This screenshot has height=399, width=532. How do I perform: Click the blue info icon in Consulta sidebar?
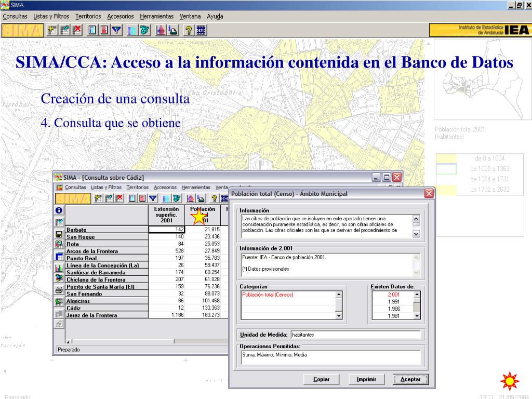[59, 210]
